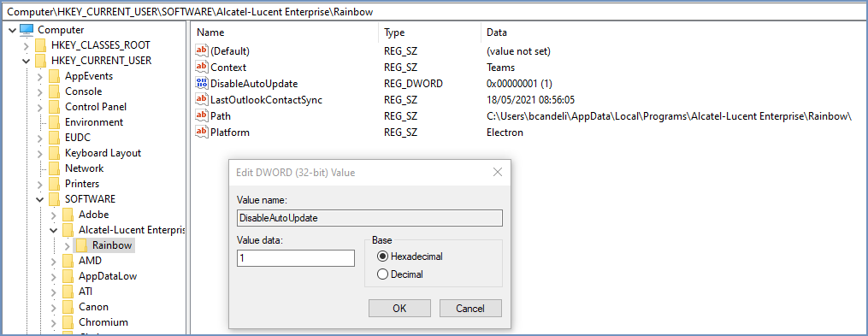Expand the AppEvents key
Image resolution: width=868 pixels, height=336 pixels.
pyautogui.click(x=40, y=76)
